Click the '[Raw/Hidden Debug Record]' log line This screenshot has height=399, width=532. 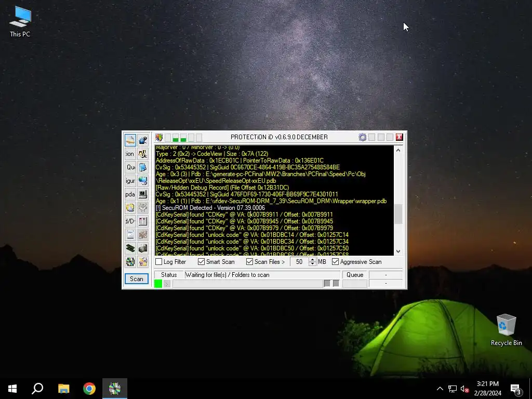(x=222, y=188)
